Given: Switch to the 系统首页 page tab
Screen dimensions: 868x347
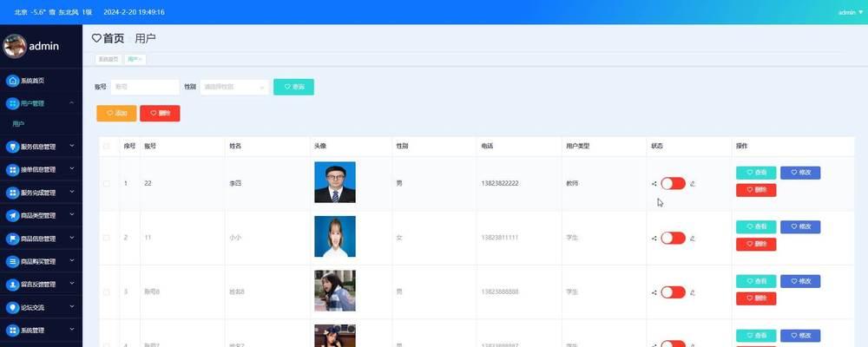Looking at the screenshot, I should click(108, 59).
